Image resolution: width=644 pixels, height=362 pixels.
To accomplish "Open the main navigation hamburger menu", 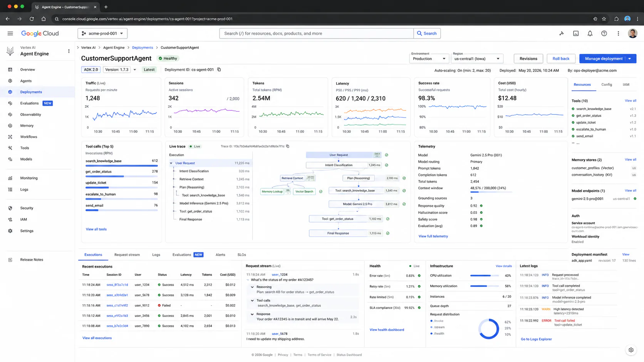I will (10, 33).
